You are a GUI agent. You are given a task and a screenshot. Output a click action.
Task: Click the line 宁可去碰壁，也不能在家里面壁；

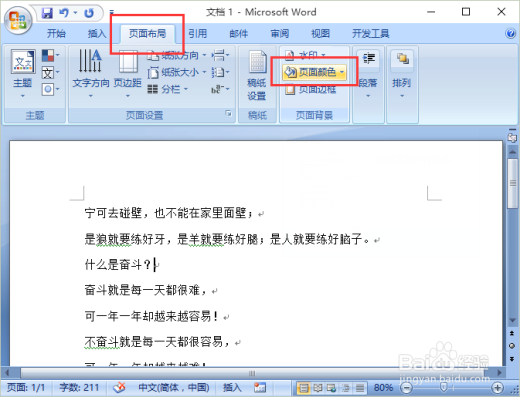pyautogui.click(x=169, y=213)
